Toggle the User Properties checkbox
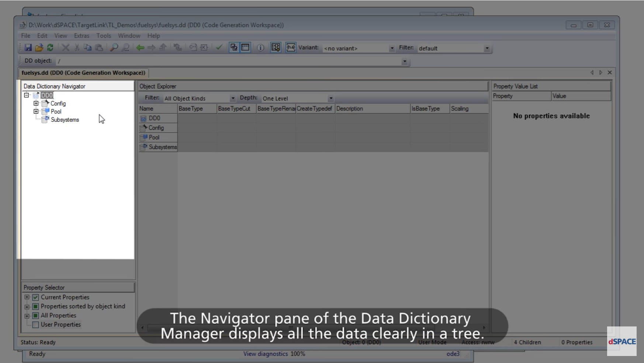Viewport: 644px width, 363px height. (35, 325)
